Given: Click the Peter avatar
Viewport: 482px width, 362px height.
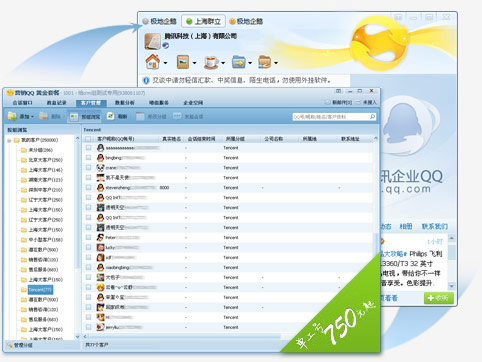Looking at the screenshot, I should click(100, 237).
